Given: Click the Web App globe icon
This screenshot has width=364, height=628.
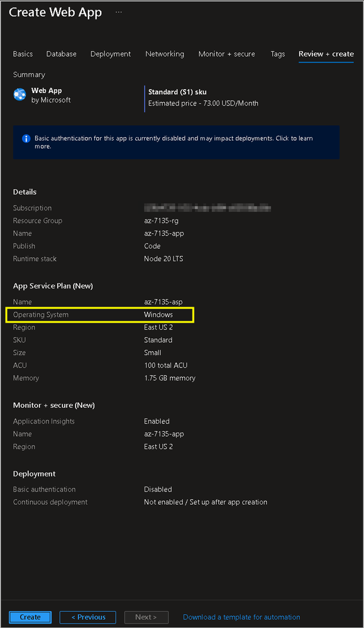Looking at the screenshot, I should pyautogui.click(x=19, y=94).
